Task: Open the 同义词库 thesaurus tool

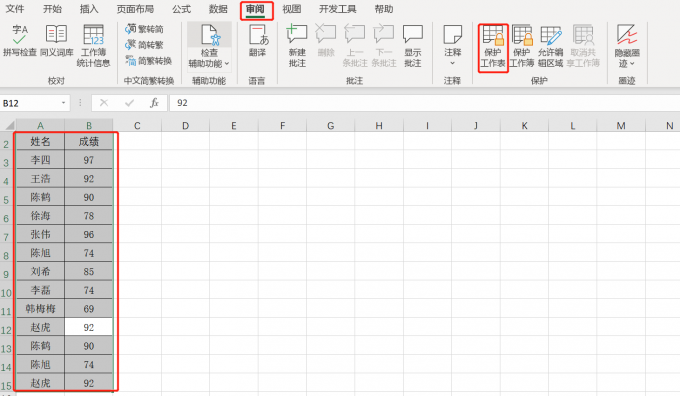Action: point(56,41)
